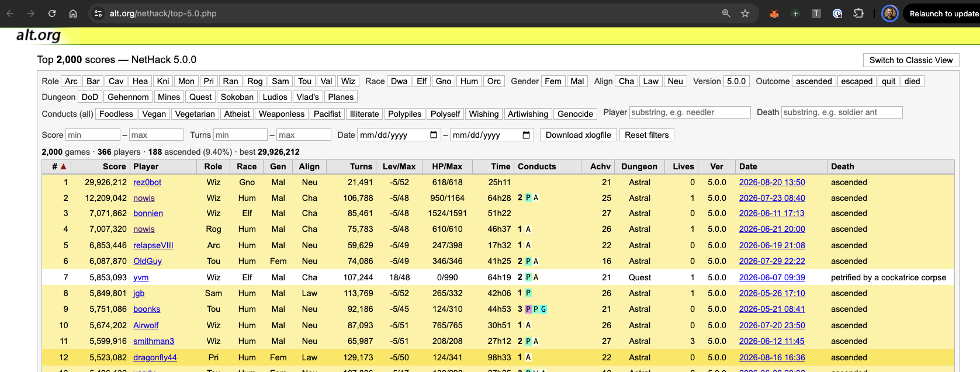
Task: Toggle the Arc role filter
Action: (71, 81)
